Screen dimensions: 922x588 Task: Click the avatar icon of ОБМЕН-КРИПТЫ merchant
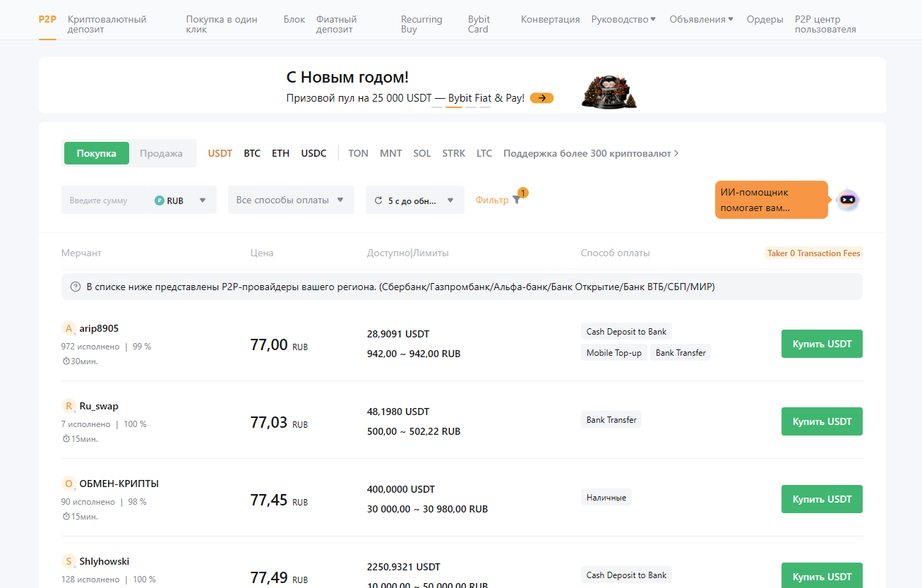coord(68,484)
